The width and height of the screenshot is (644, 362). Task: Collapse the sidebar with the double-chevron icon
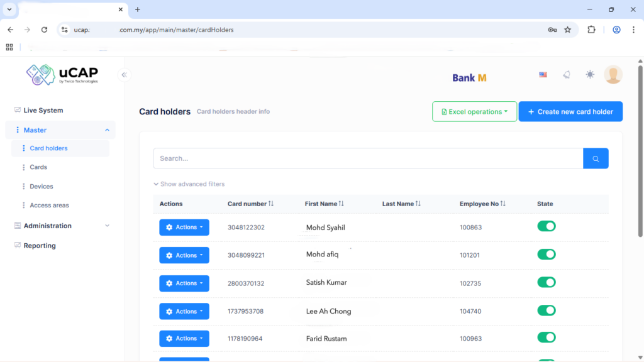[125, 75]
